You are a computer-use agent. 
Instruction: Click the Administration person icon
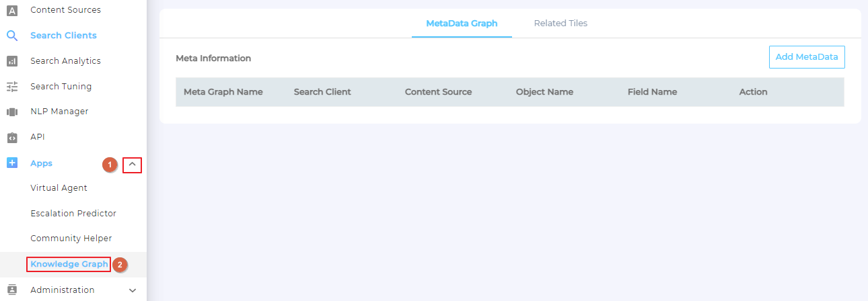(11, 290)
